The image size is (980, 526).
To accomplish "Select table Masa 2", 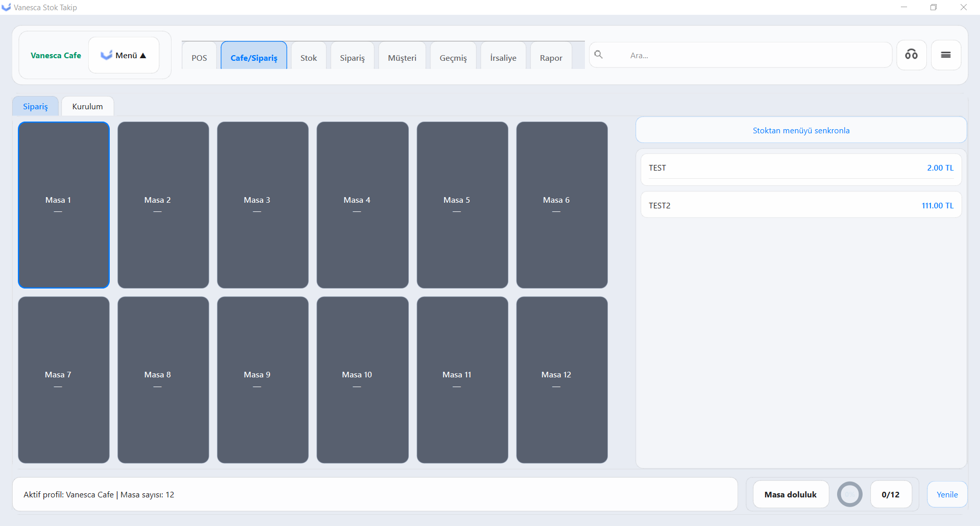I will click(x=163, y=205).
